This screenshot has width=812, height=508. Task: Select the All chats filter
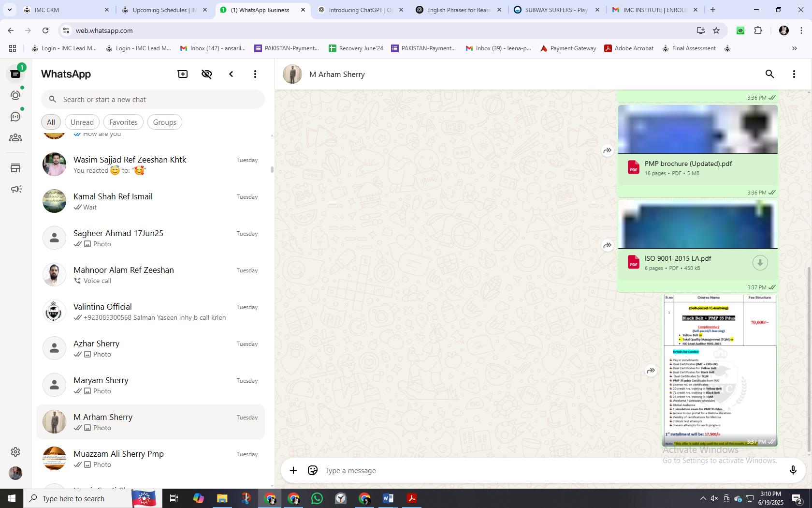[51, 122]
